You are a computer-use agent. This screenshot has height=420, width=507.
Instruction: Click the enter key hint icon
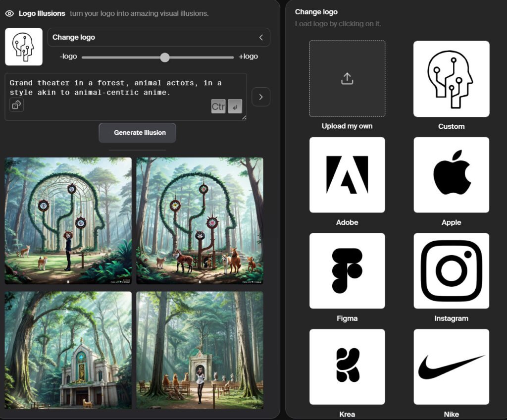[235, 106]
